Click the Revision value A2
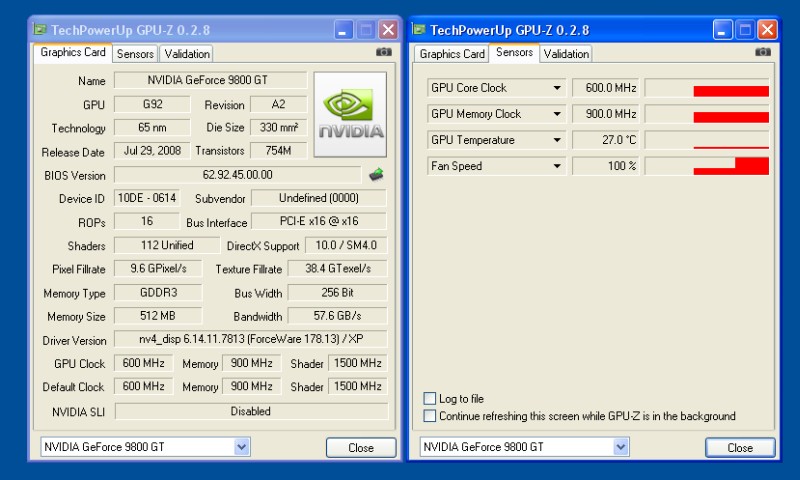This screenshot has height=480, width=800. click(x=279, y=104)
